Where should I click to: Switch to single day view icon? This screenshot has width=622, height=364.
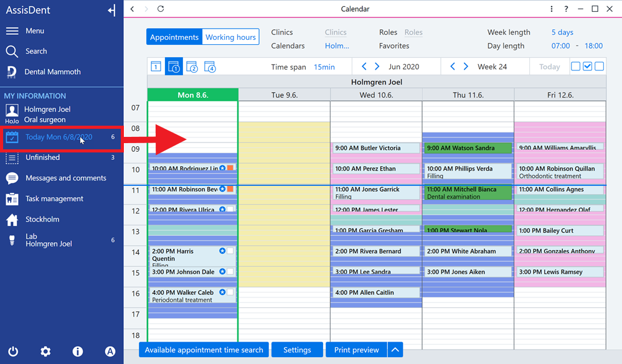coord(156,67)
